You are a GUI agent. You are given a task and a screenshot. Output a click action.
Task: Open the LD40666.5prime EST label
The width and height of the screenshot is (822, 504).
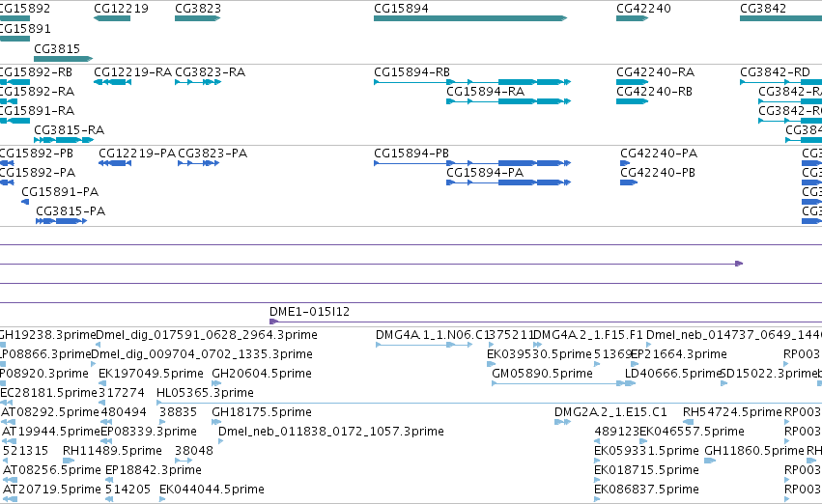(672, 373)
